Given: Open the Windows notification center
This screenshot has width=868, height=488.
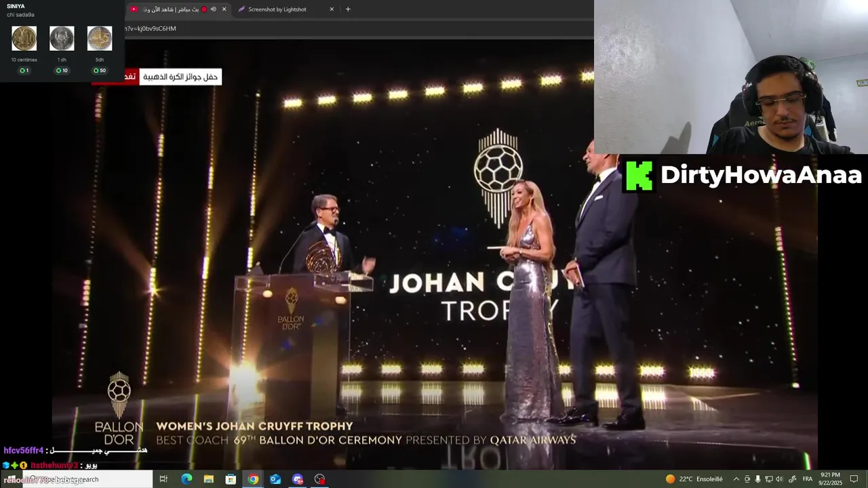Looking at the screenshot, I should click(x=854, y=479).
